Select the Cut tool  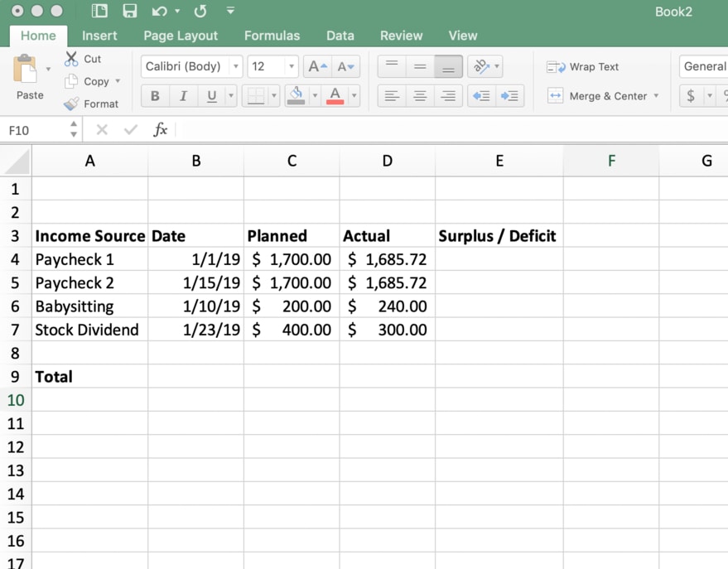pos(81,58)
